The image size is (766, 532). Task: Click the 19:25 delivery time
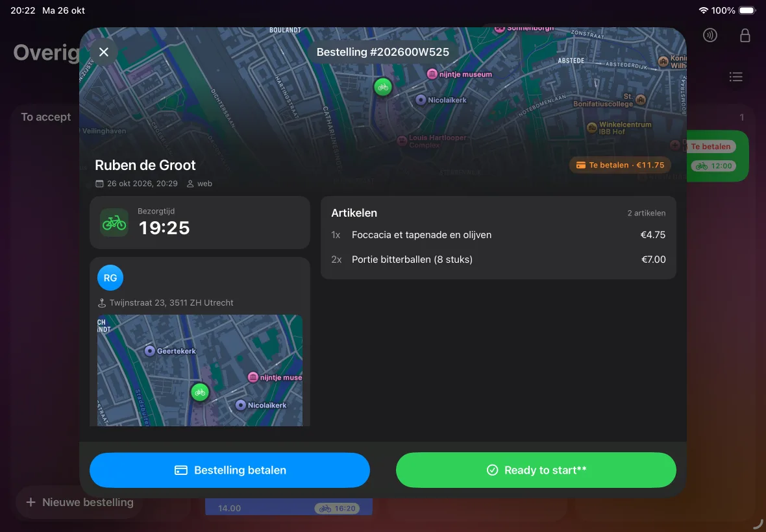pyautogui.click(x=164, y=228)
